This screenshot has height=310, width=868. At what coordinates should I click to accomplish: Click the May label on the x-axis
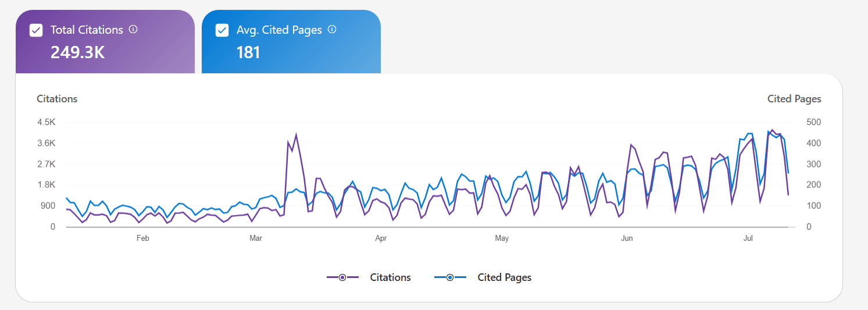coord(502,238)
